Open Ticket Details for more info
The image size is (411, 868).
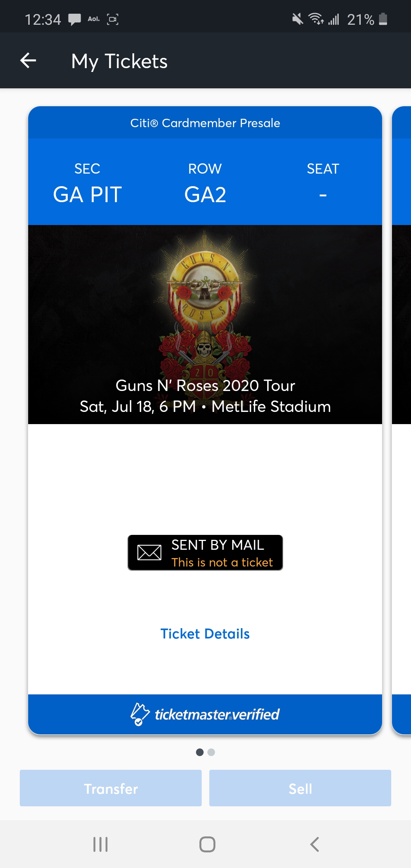[205, 633]
